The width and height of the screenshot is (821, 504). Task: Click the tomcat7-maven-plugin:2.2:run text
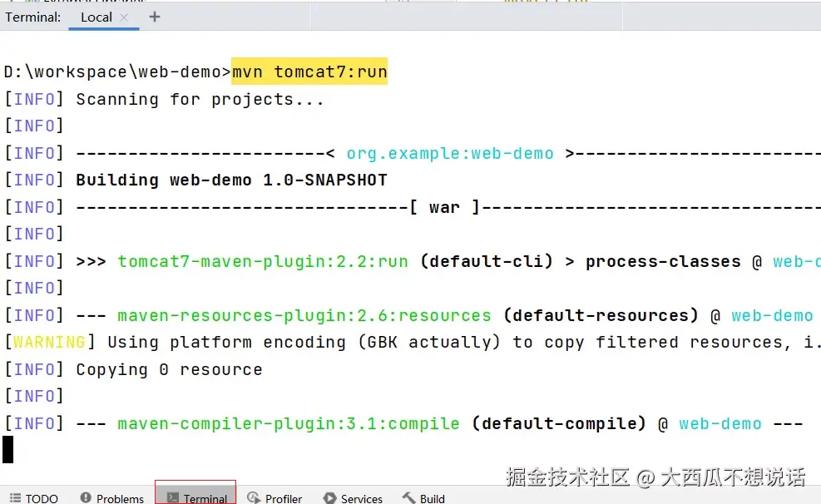263,261
